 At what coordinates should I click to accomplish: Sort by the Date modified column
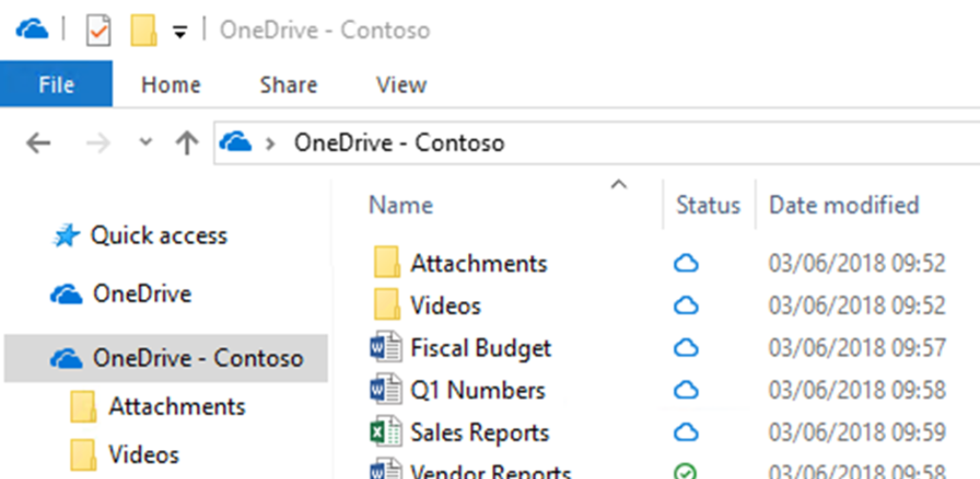tap(844, 205)
